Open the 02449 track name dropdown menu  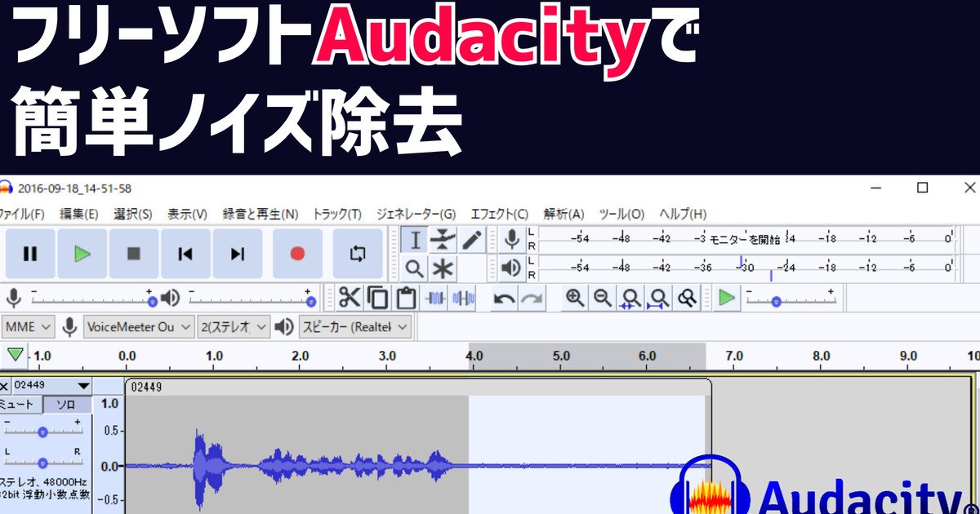(x=82, y=385)
